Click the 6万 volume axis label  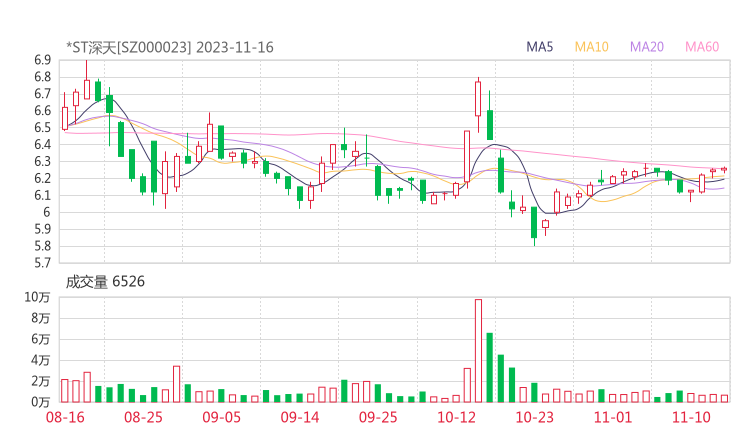point(41,339)
